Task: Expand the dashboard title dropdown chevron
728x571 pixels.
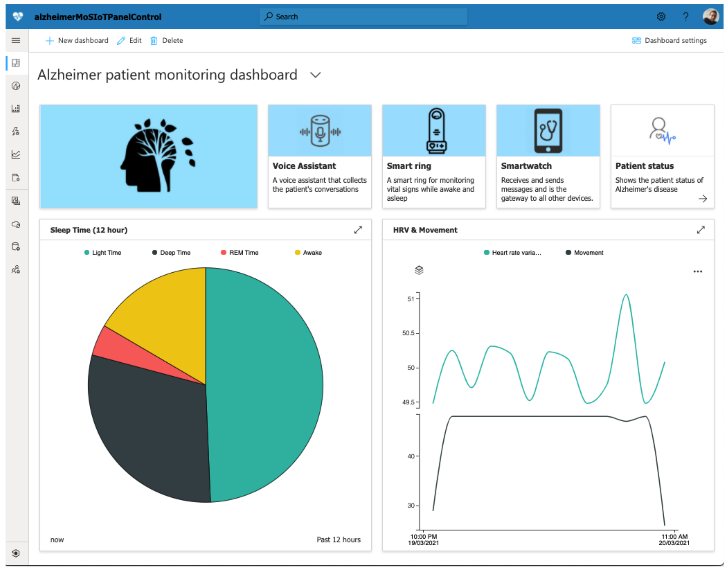Action: pyautogui.click(x=315, y=75)
